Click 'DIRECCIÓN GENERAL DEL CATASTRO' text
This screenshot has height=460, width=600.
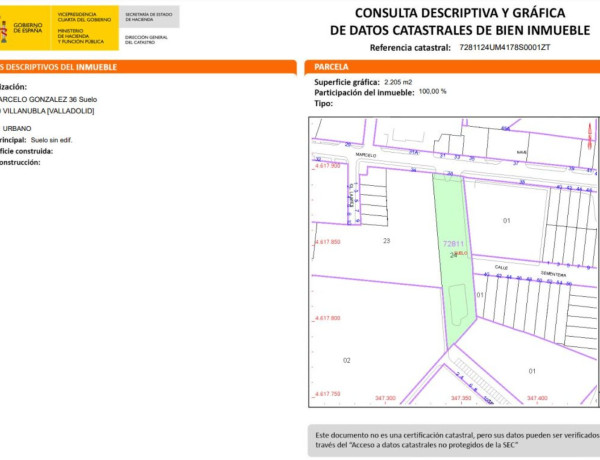click(x=146, y=40)
